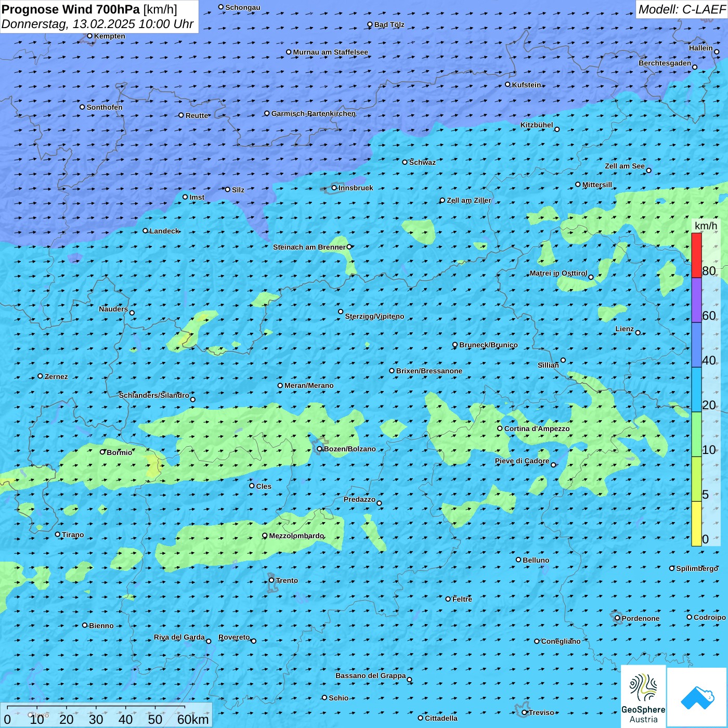Click the Murnau am Staffelsee label
This screenshot has width=728, height=728.
pos(331,52)
